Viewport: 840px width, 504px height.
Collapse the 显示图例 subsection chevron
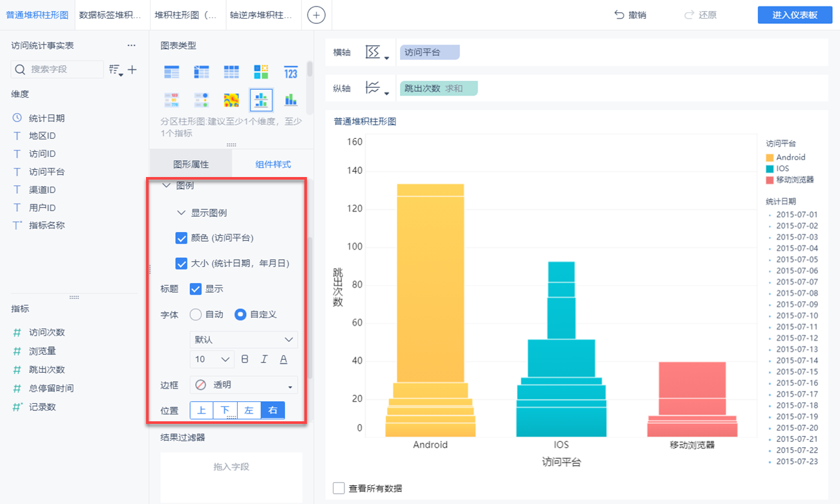coord(181,213)
